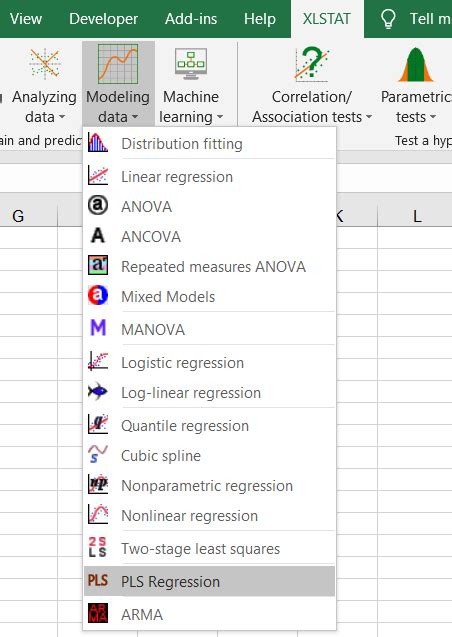The width and height of the screenshot is (452, 637).
Task: Click the Mixed Models red-blue icon
Action: (x=98, y=296)
